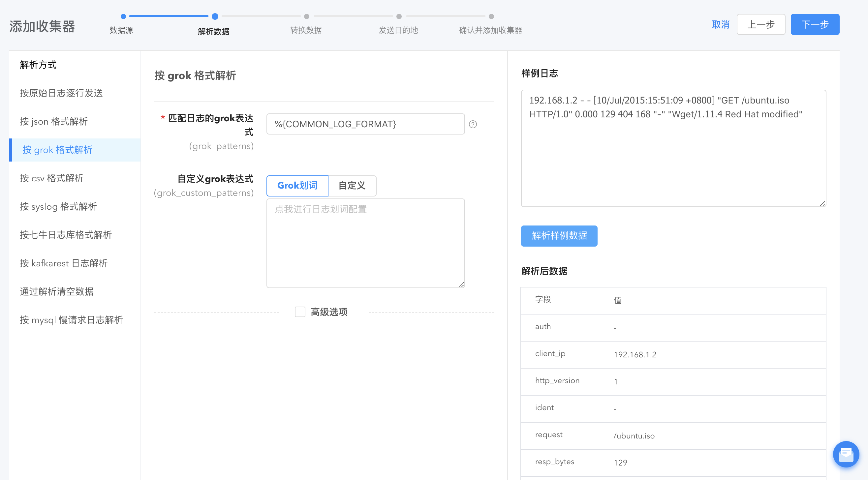The image size is (868, 480).
Task: Select 按 mysql 慢请求日志解析 option
Action: click(75, 320)
